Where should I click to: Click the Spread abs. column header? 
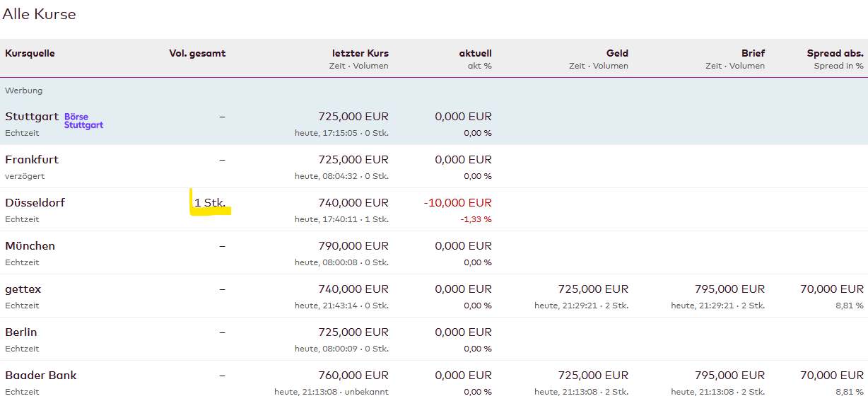coord(835,54)
